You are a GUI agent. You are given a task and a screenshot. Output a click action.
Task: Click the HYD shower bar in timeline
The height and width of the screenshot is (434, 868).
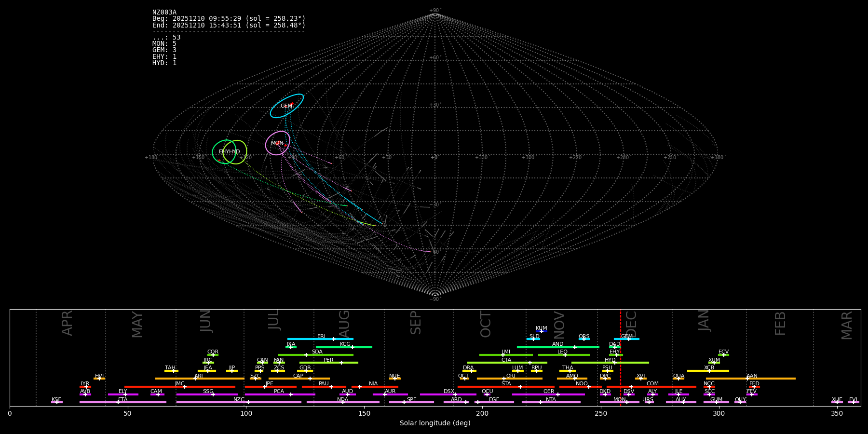[x=610, y=363]
